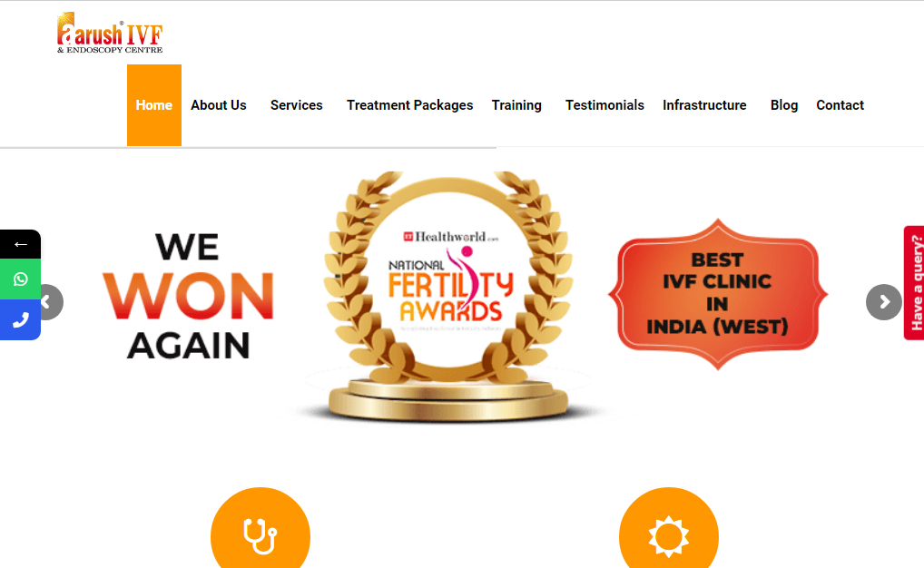Click the National Fertility Awards trophy image
The image size is (924, 568).
(x=449, y=297)
